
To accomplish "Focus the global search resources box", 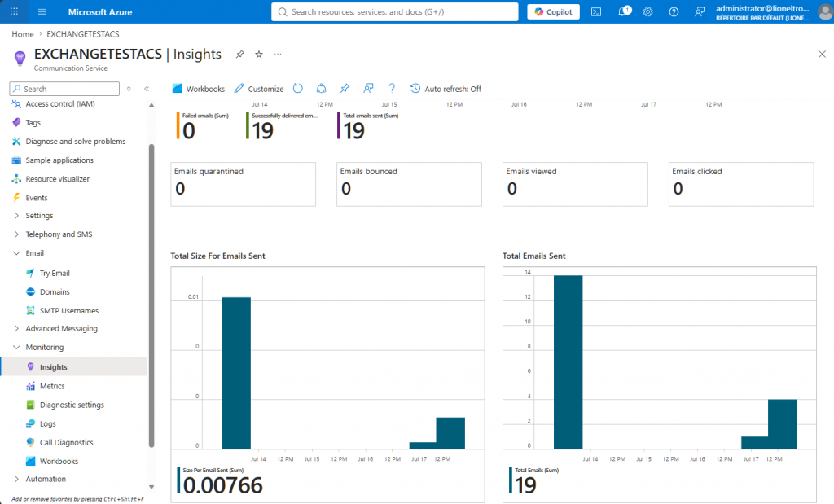I will point(395,11).
